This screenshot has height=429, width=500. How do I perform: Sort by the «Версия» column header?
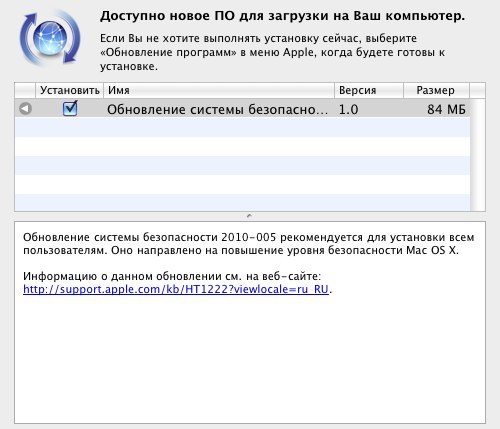369,90
